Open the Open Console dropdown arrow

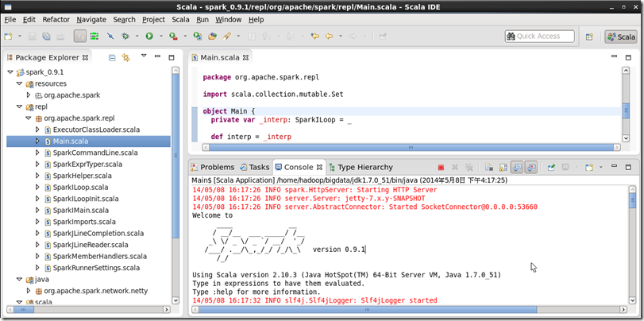[x=600, y=168]
